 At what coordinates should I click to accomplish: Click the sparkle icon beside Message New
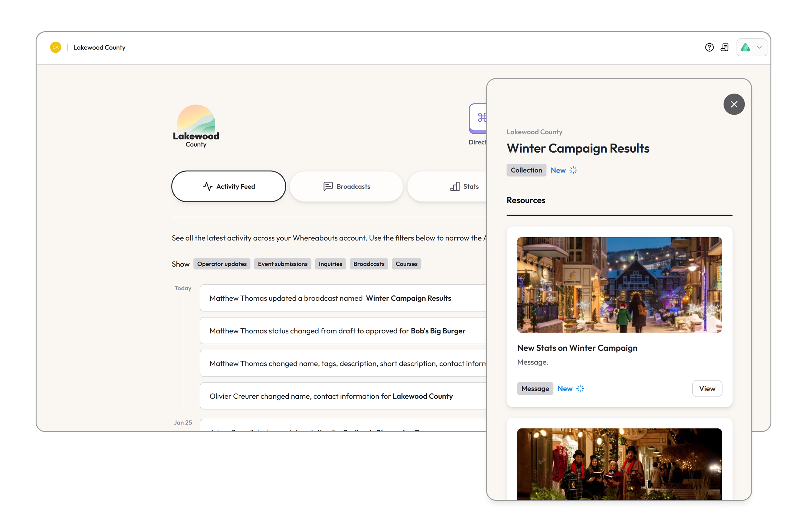click(580, 388)
